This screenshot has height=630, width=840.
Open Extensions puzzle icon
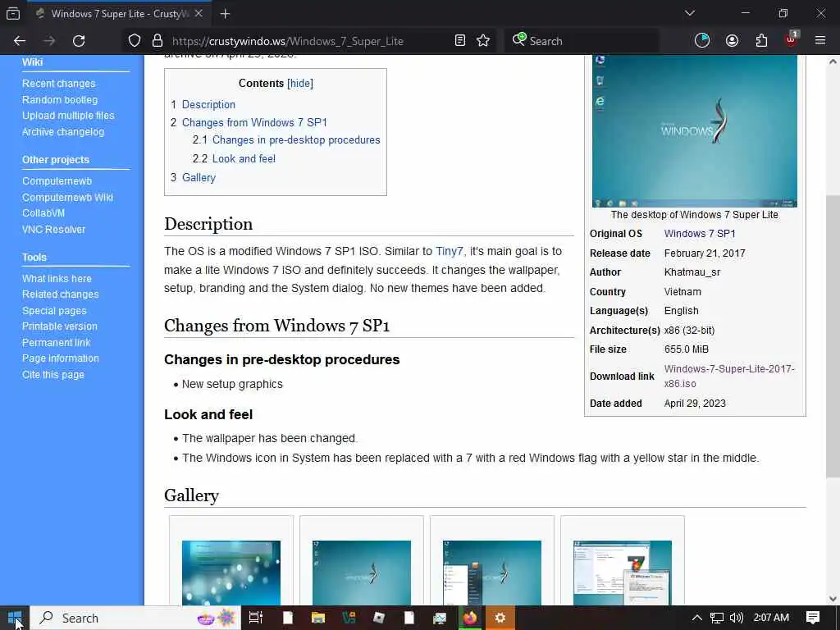coord(761,41)
